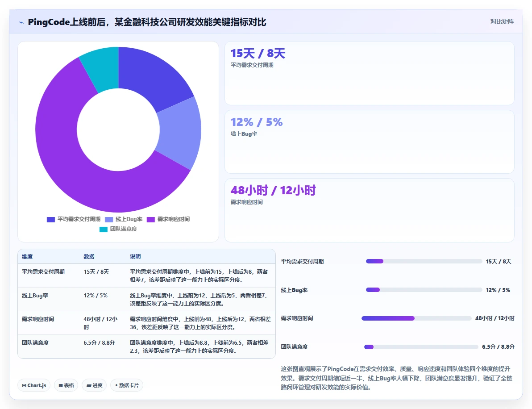Click the 维度 table column header

pyautogui.click(x=27, y=257)
